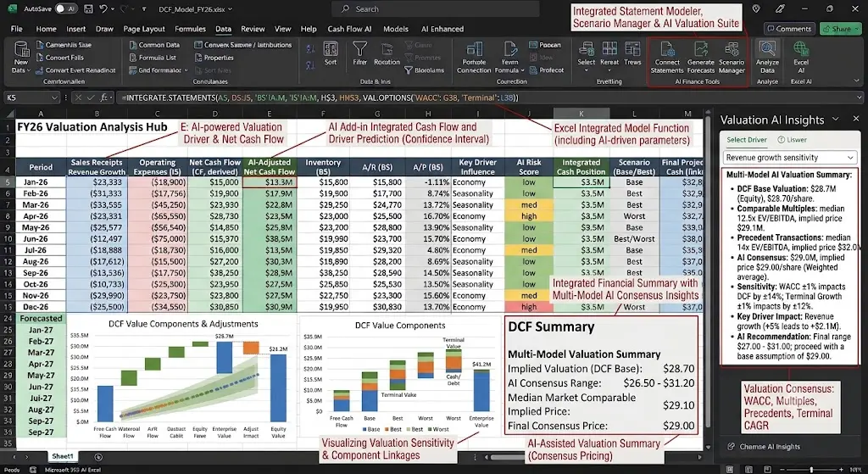Open the Cash Flow AI tab
The image size is (868, 474).
coord(349,29)
